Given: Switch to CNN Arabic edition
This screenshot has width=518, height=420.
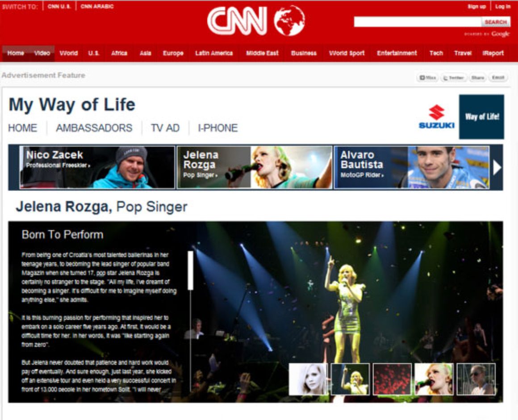Looking at the screenshot, I should [x=97, y=6].
